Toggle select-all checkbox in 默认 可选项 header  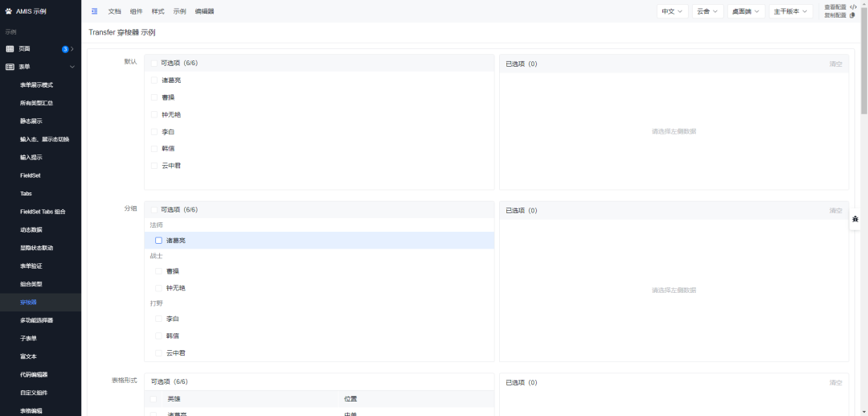(x=154, y=63)
